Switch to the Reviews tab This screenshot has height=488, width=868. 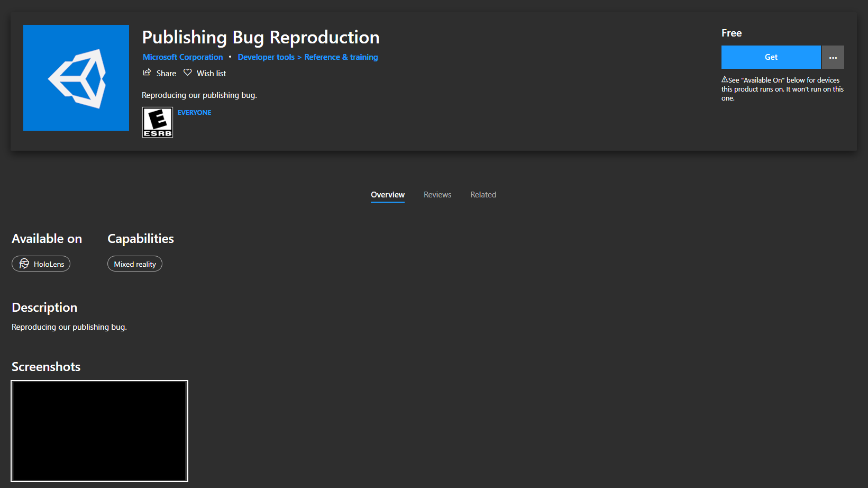[437, 195]
